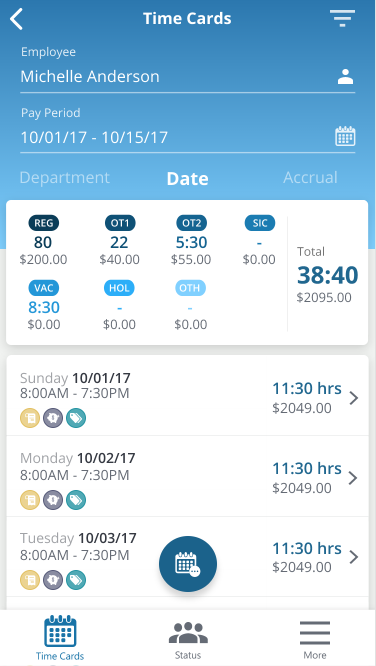
Task: Select the OT2 hours badge
Action: pyautogui.click(x=192, y=223)
